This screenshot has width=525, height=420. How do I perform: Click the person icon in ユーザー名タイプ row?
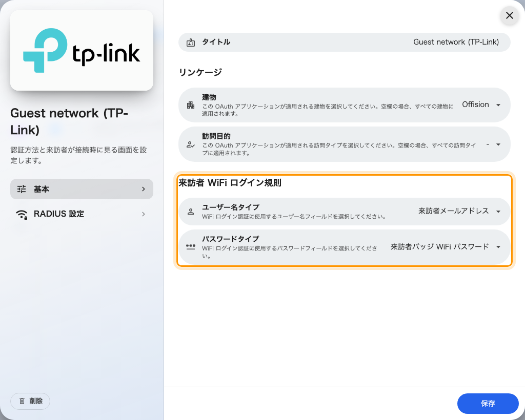(x=191, y=212)
